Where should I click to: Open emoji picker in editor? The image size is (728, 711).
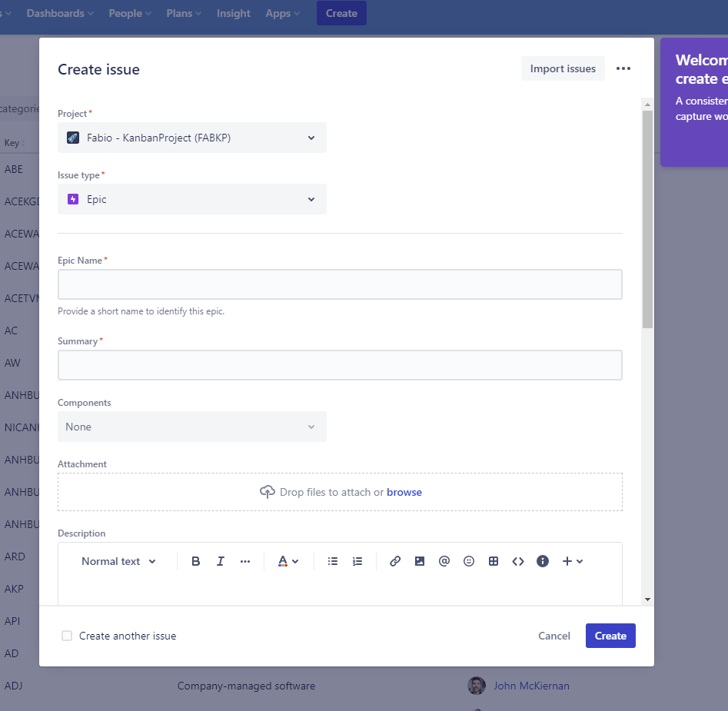pos(468,561)
